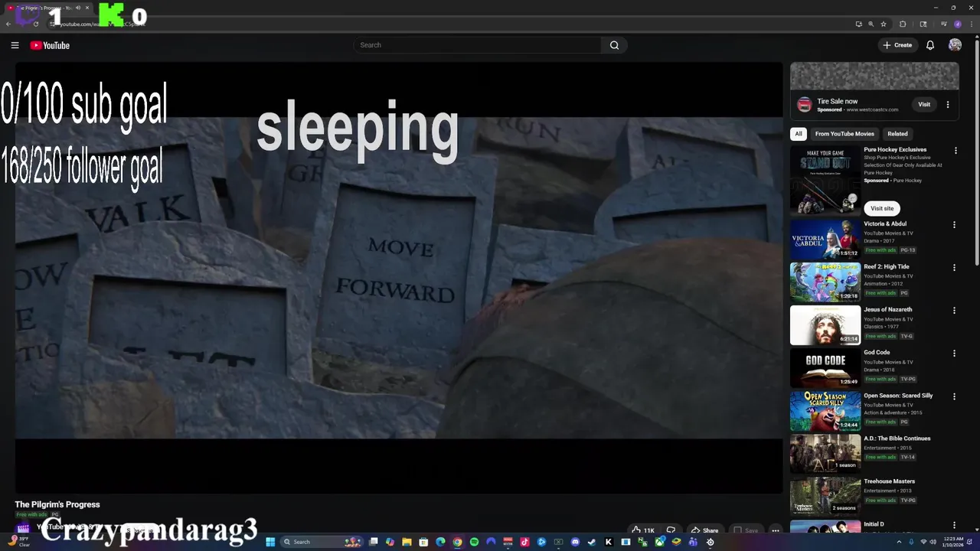
Task: Open more options for Initial D
Action: 955,525
